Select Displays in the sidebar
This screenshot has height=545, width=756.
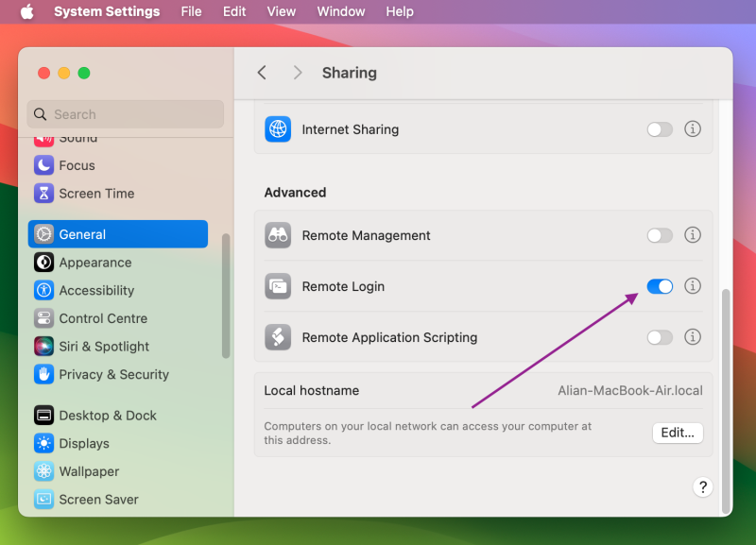click(118, 443)
